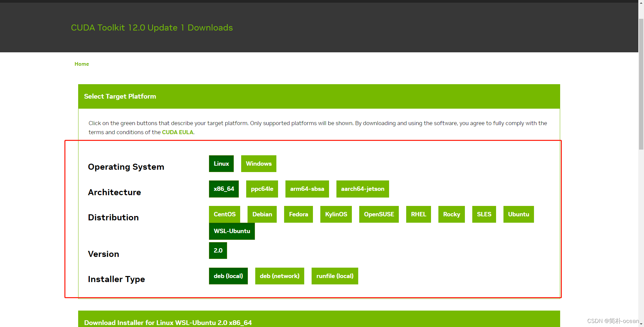
Task: Go to the Home breadcrumb link
Action: coord(82,64)
